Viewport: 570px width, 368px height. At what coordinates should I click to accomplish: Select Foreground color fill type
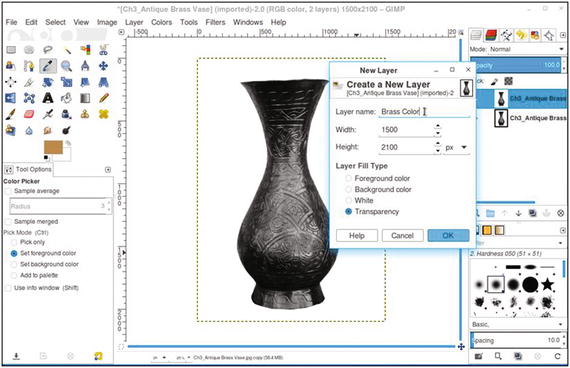pos(349,179)
